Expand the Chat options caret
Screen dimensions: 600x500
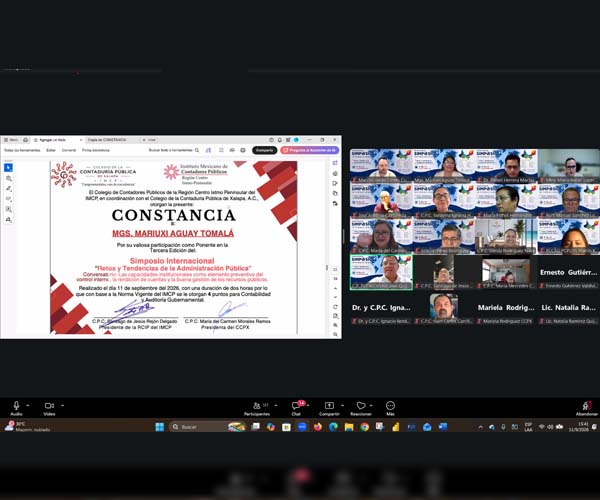coord(308,405)
